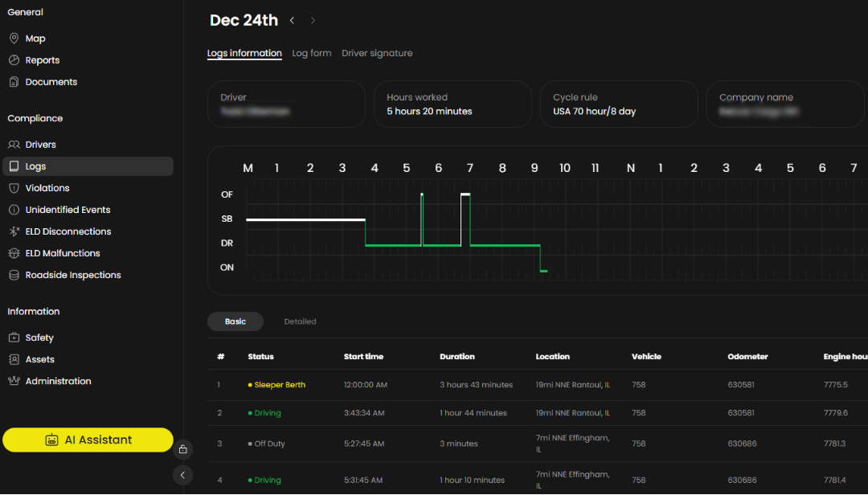This screenshot has height=495, width=868.
Task: Select the Unidentified Events icon
Action: (x=13, y=209)
